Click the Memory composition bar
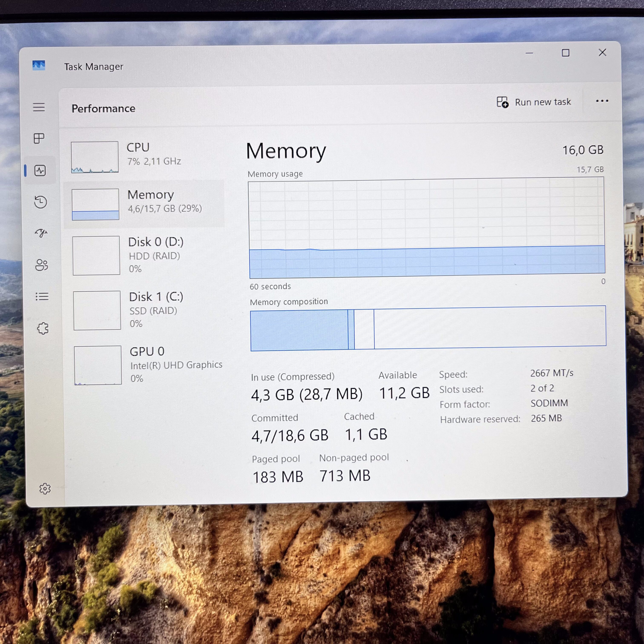644x644 pixels. (428, 328)
